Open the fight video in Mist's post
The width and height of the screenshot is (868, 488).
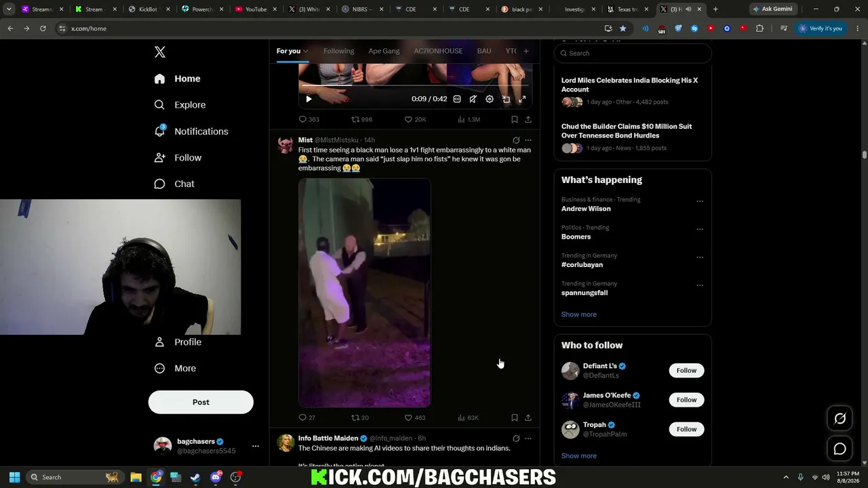tap(365, 293)
